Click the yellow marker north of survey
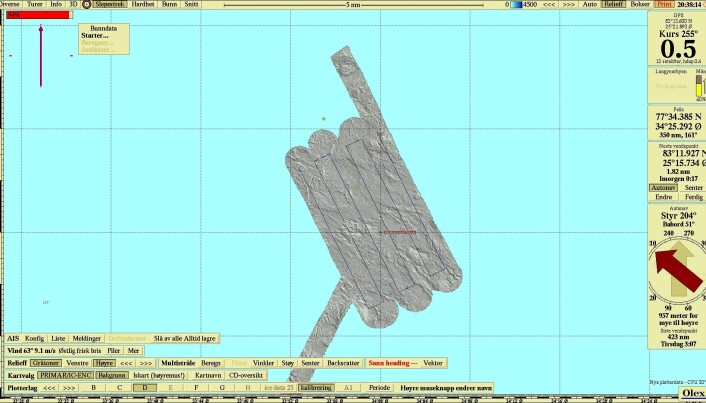This screenshot has height=403, width=706. (x=323, y=119)
